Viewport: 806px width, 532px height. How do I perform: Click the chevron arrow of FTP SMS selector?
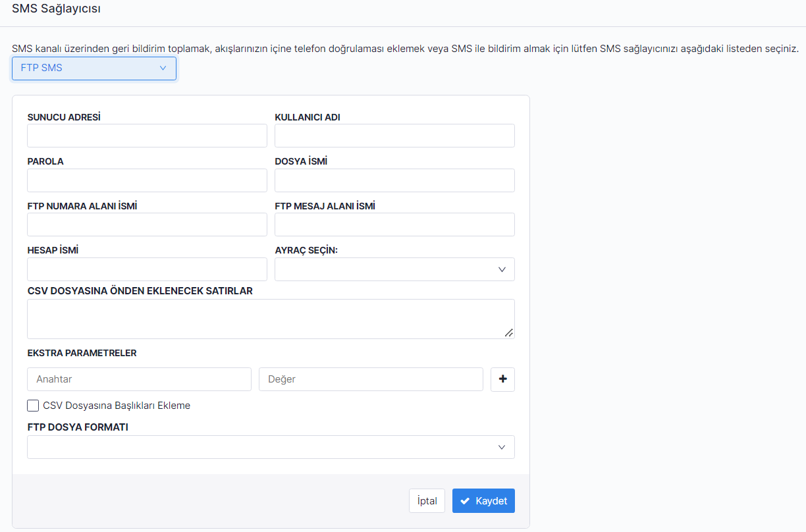[x=163, y=68]
